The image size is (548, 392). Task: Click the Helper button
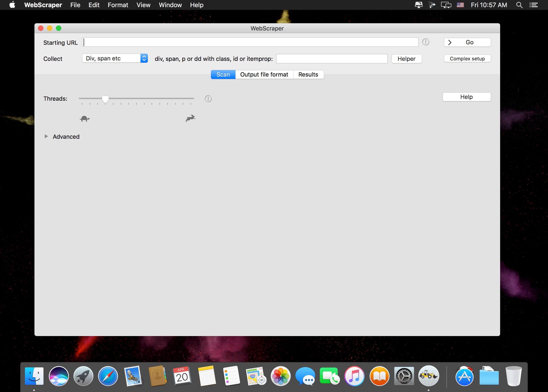[x=406, y=59]
